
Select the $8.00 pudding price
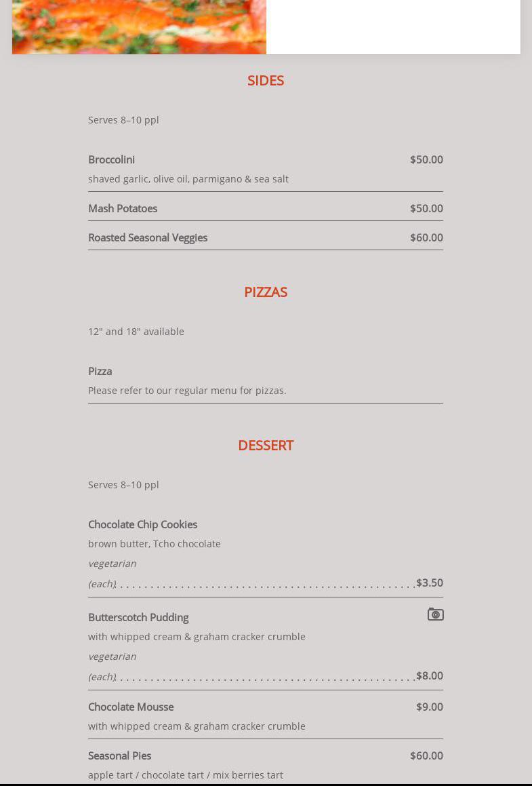coord(430,676)
